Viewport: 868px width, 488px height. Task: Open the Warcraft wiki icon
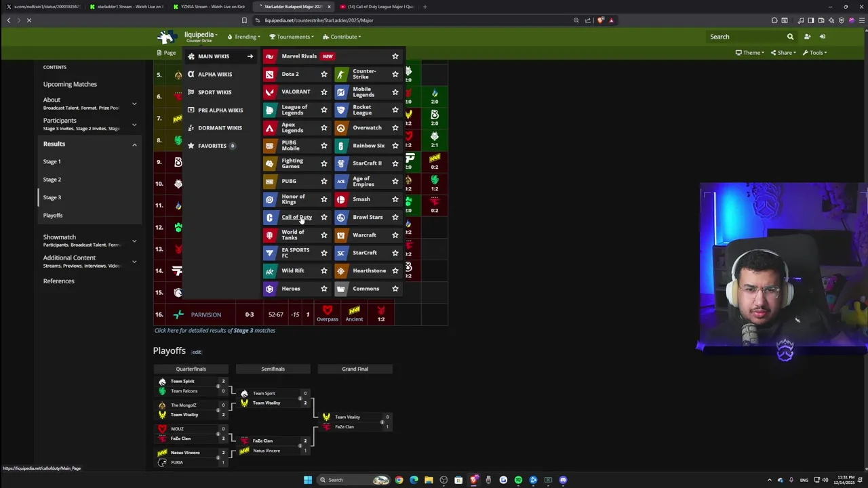[341, 235]
